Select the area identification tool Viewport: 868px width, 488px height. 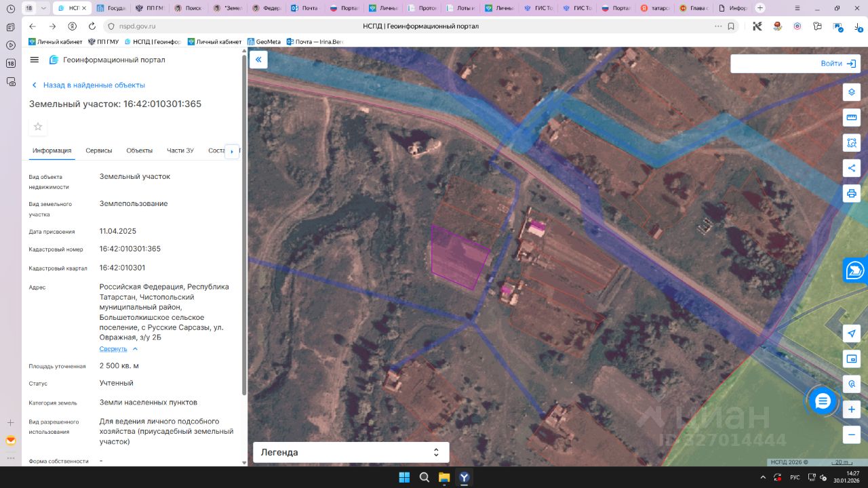(852, 143)
